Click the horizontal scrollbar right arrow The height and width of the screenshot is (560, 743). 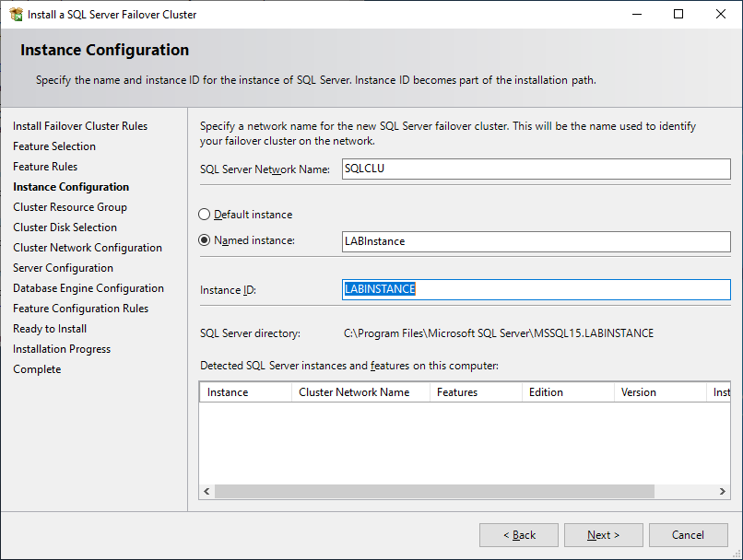pyautogui.click(x=722, y=491)
